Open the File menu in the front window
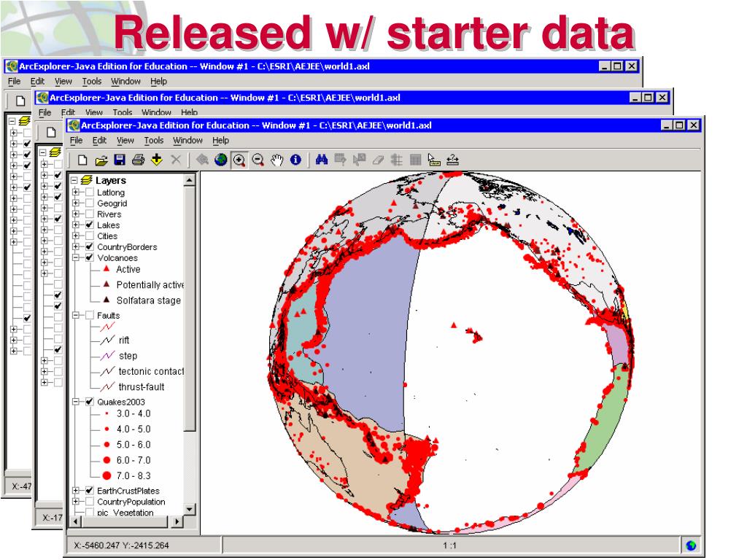The image size is (747, 560). click(76, 141)
